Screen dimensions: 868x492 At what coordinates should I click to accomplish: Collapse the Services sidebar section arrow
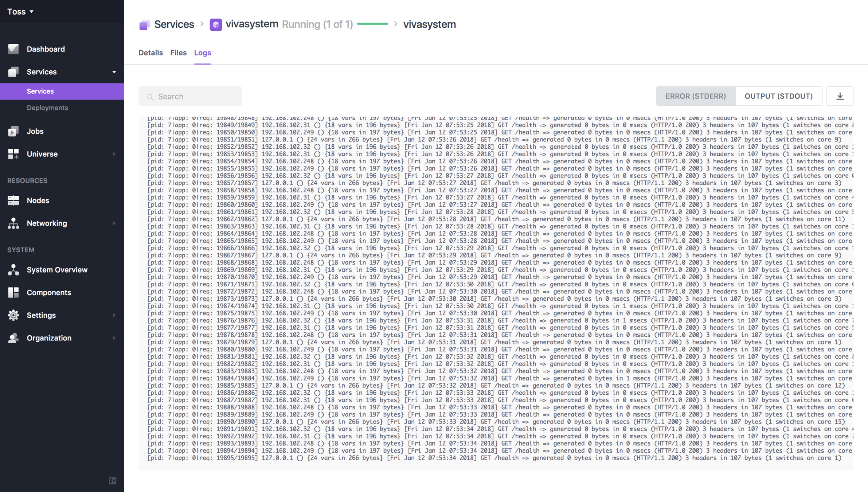pos(114,72)
